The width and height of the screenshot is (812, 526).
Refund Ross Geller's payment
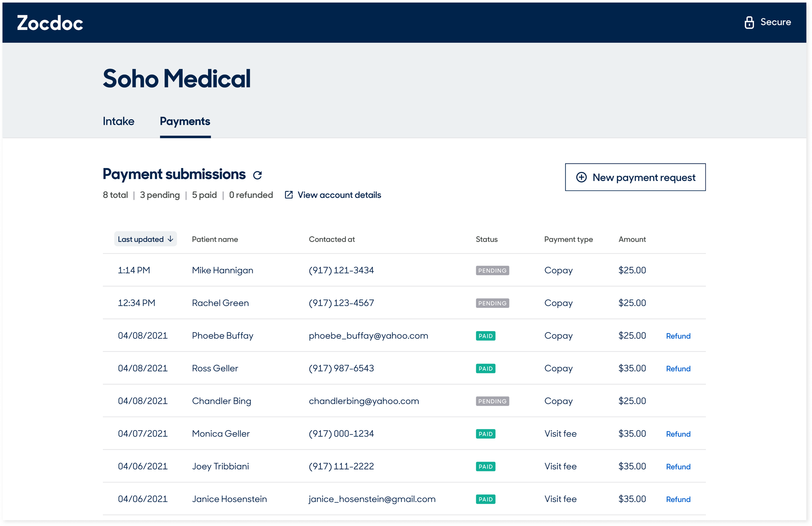pos(678,369)
